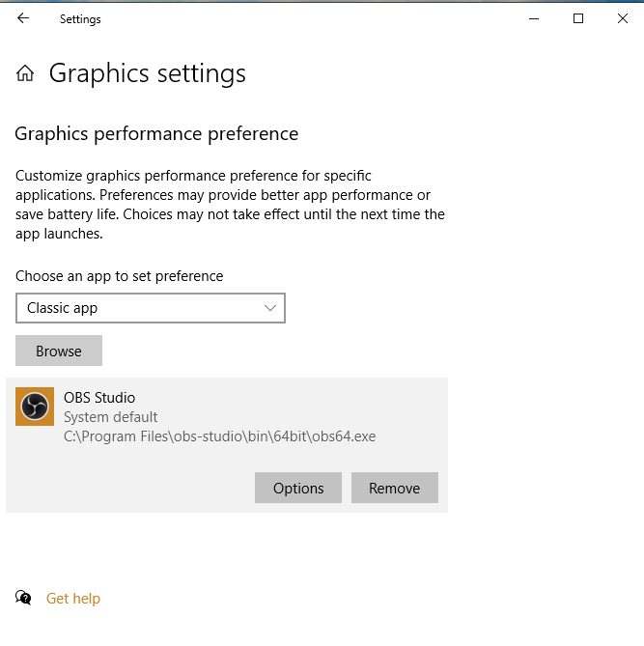Click the Get help chat bubble icon
Screen dimensions: 644x646
click(x=23, y=598)
